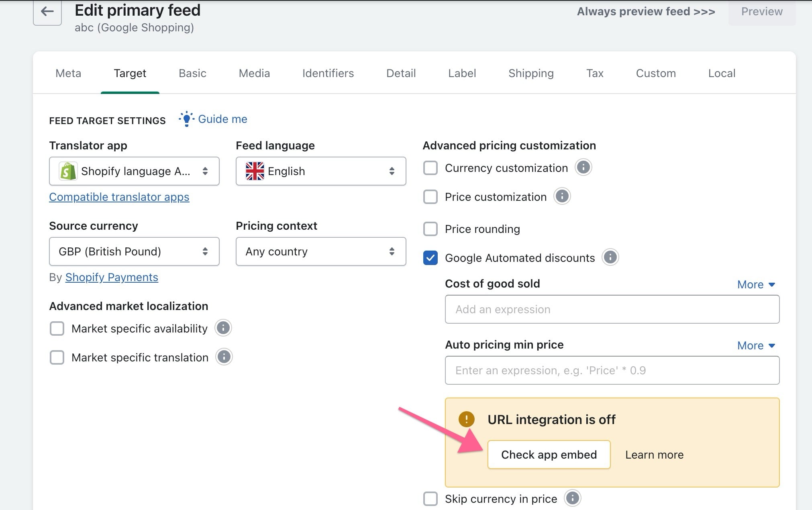Select the Target tab

[x=130, y=73]
